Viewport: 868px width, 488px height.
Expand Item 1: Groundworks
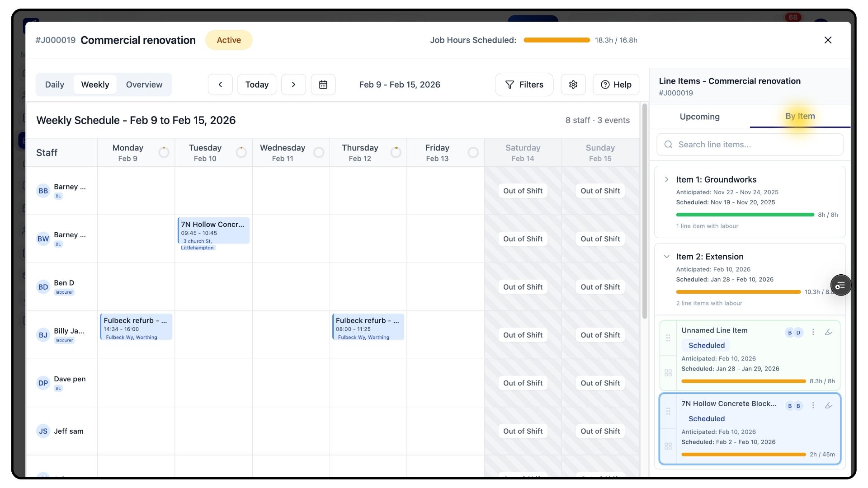coord(666,179)
